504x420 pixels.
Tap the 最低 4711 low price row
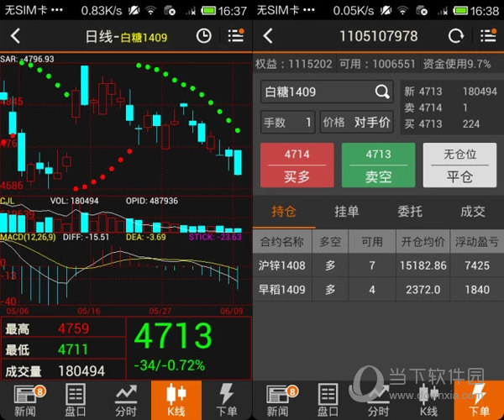63,349
